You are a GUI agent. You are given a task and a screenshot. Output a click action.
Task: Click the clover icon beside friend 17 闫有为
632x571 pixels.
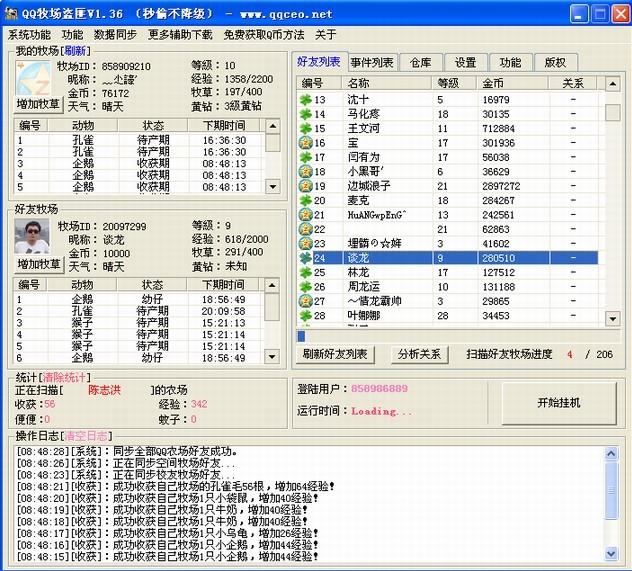pyautogui.click(x=306, y=157)
